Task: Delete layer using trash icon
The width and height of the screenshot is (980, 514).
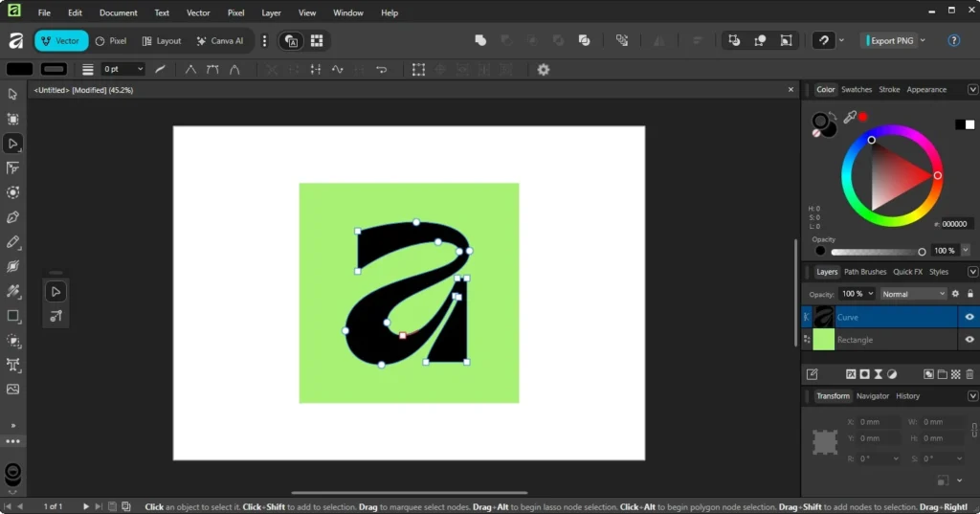Action: point(969,373)
